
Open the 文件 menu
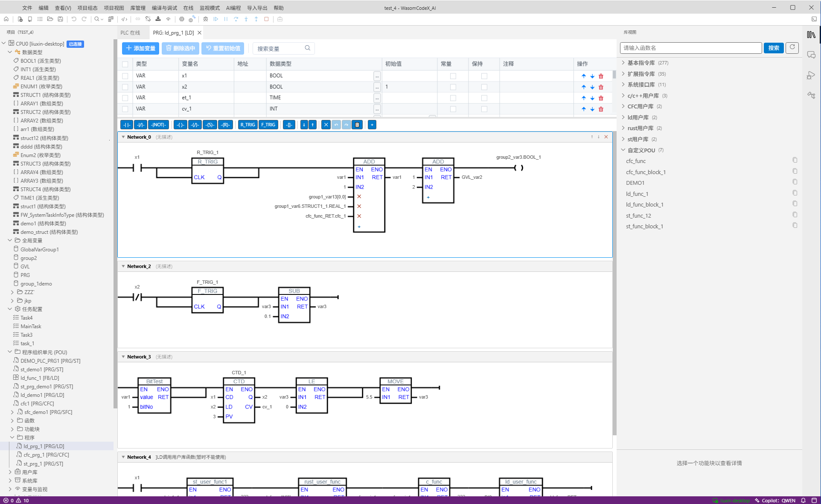pyautogui.click(x=27, y=8)
